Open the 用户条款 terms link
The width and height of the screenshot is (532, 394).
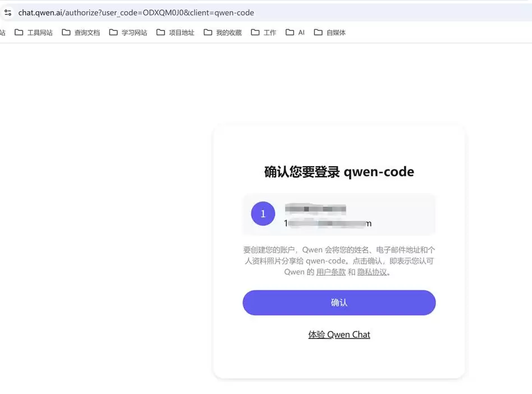tap(331, 272)
